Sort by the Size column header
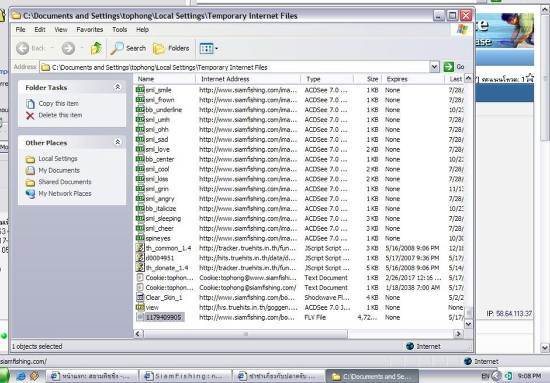The height and width of the screenshot is (383, 550). click(367, 79)
